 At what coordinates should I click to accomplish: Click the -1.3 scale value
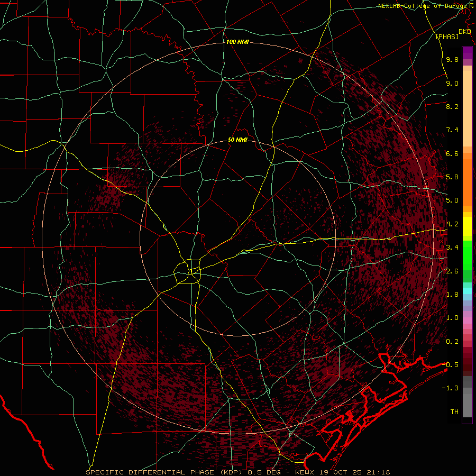[450, 388]
